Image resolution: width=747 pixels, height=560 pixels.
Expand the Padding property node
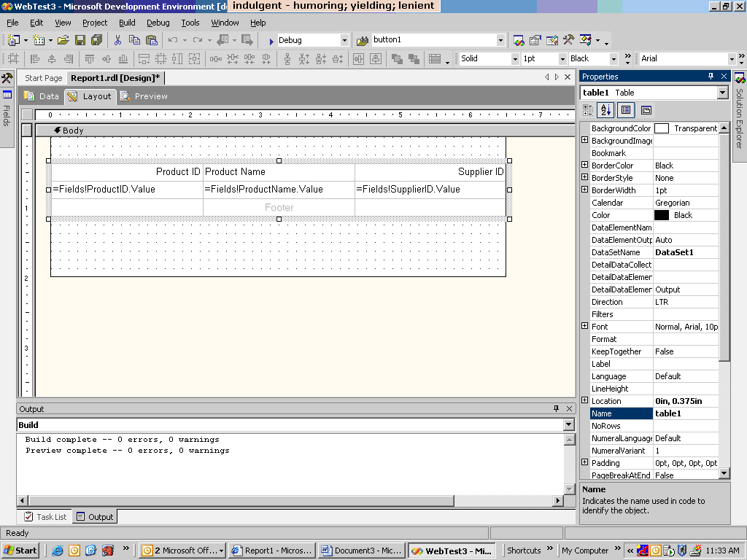pyautogui.click(x=585, y=462)
